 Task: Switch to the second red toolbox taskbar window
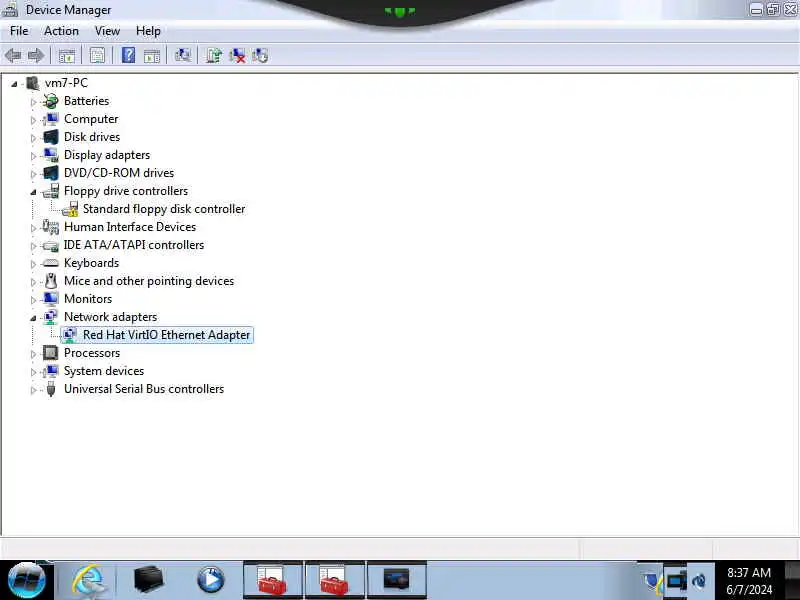point(335,581)
